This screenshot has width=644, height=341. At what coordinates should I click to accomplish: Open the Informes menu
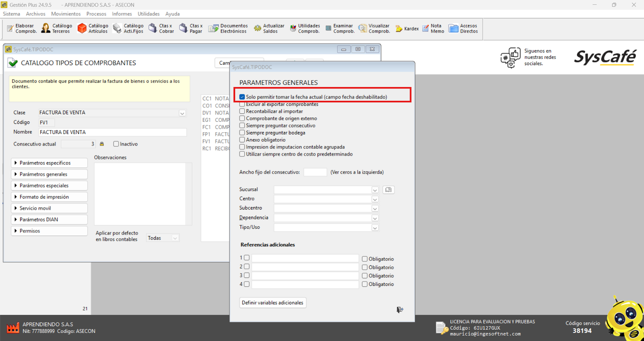(122, 14)
